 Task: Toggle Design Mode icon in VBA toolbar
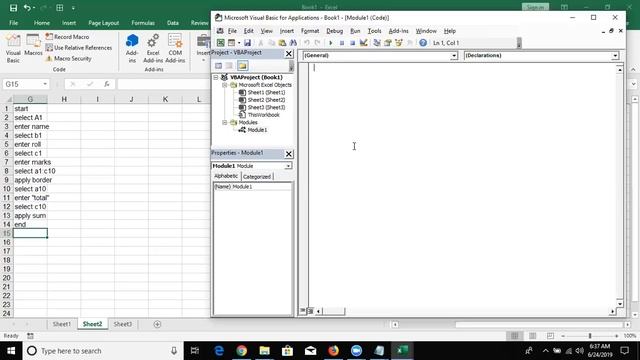[x=363, y=43]
